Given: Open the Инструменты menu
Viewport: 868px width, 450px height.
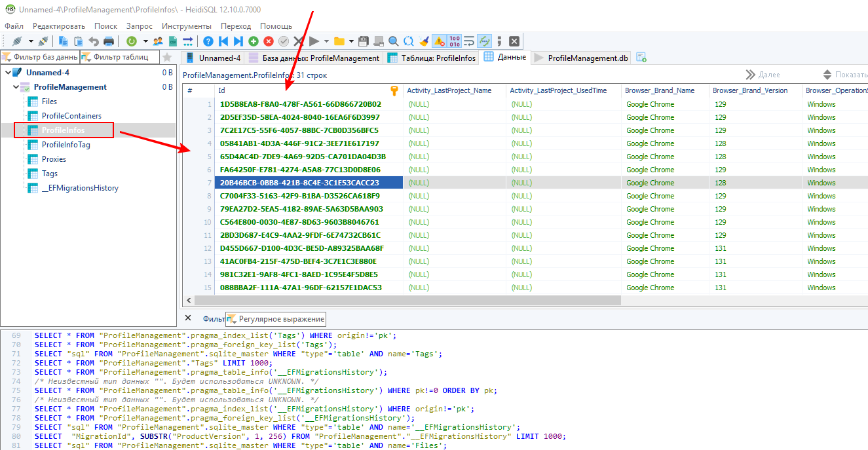Looking at the screenshot, I should coord(187,26).
